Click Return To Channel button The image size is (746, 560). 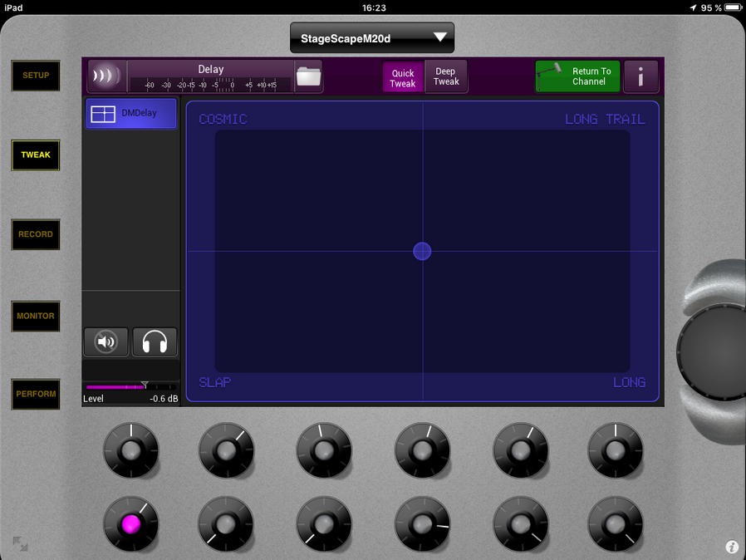pyautogui.click(x=577, y=77)
